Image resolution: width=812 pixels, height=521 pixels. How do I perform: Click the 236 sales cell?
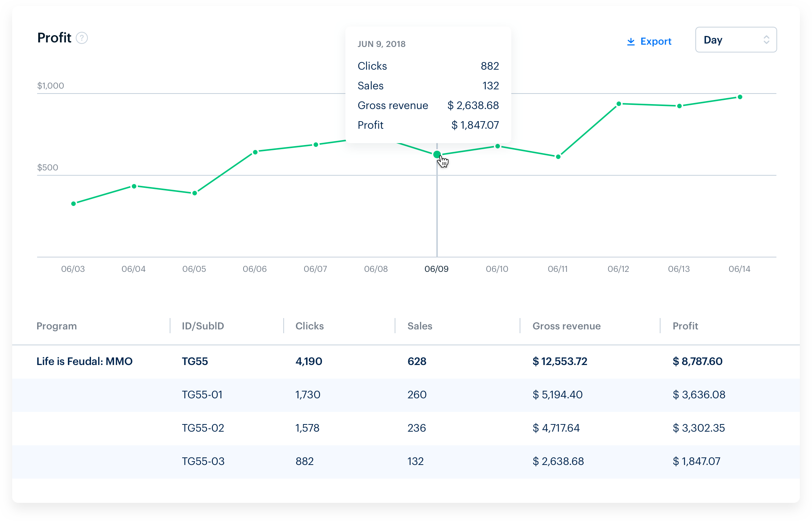coord(417,428)
